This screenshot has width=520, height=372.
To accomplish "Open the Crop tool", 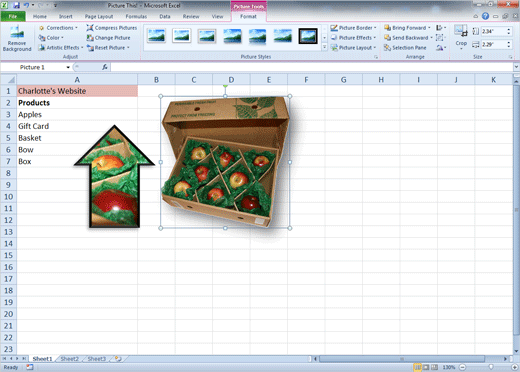I will [x=461, y=37].
